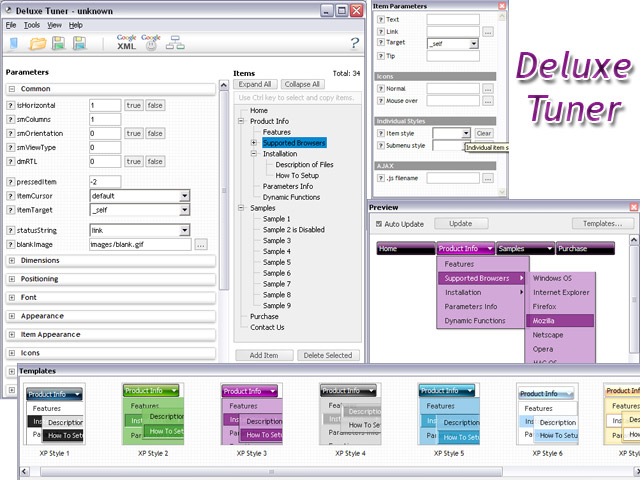Image resolution: width=640 pixels, height=480 pixels.
Task: Click the Open folder toolbar icon
Action: pyautogui.click(x=38, y=43)
